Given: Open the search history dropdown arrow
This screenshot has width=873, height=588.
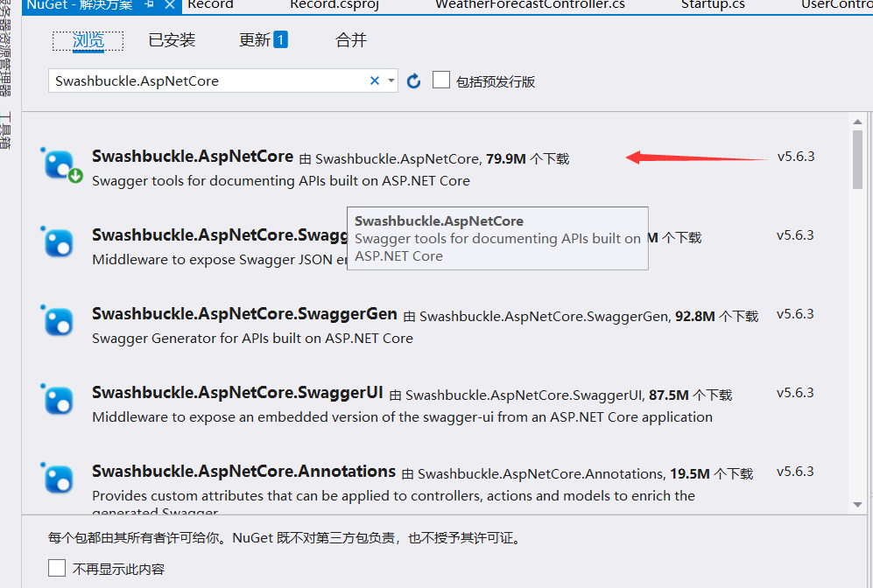Looking at the screenshot, I should click(x=391, y=81).
